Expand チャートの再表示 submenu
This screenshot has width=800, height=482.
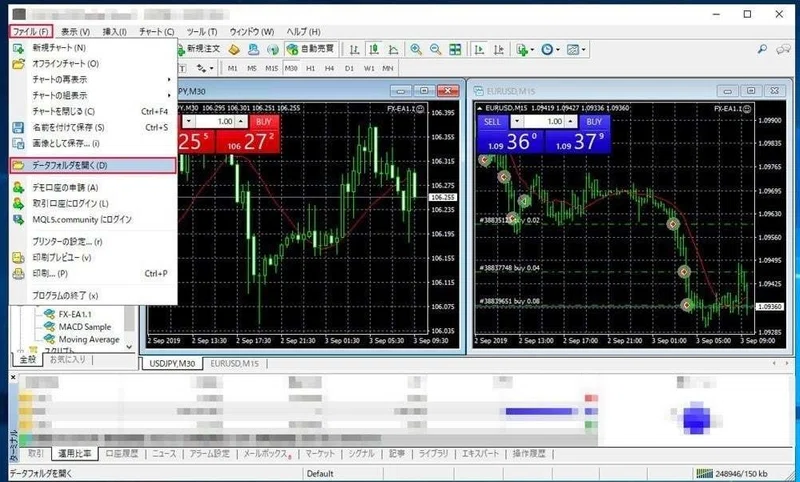click(93, 80)
